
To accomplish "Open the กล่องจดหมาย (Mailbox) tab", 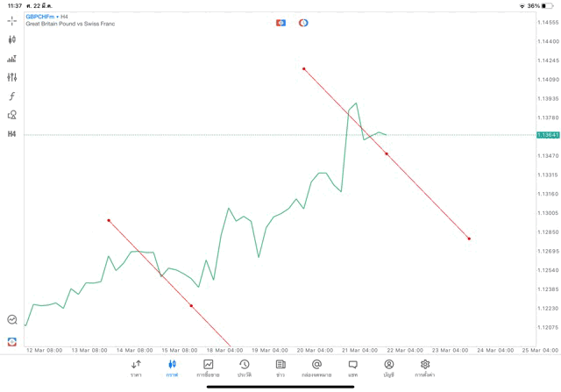I will (316, 367).
